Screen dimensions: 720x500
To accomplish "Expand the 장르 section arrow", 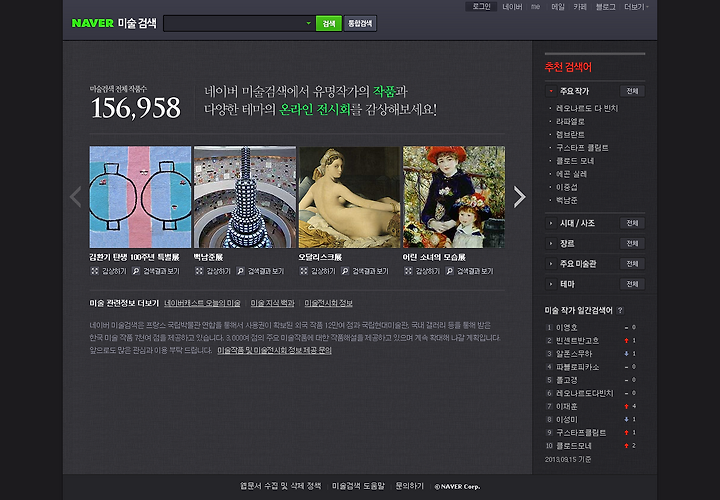I will tap(551, 243).
